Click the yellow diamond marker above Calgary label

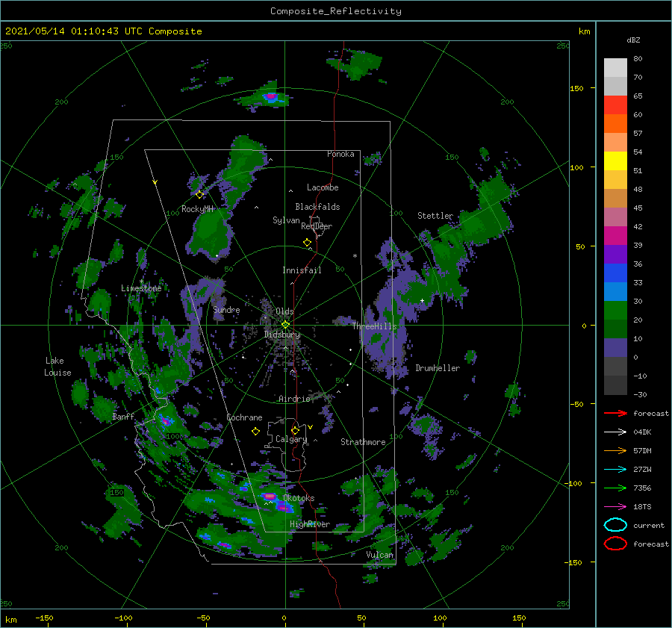pos(295,430)
